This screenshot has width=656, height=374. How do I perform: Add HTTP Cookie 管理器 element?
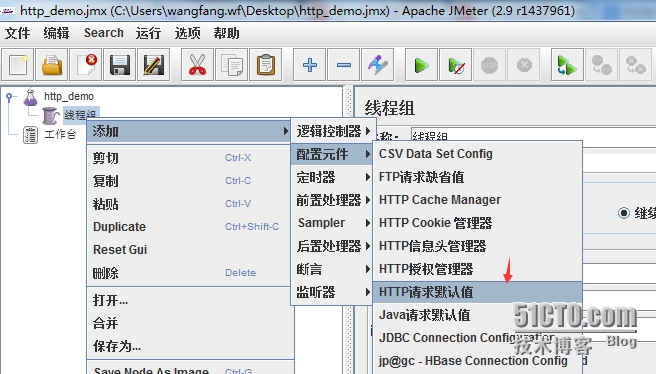point(477,223)
